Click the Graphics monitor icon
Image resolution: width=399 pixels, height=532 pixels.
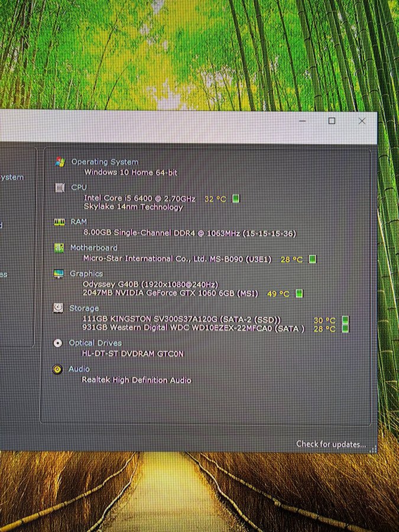tap(59, 274)
